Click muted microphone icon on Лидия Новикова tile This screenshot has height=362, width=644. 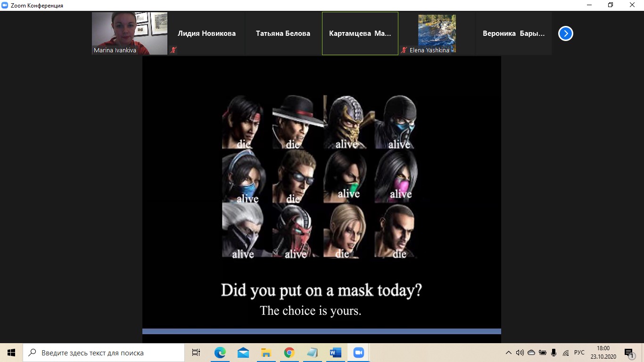[x=173, y=50]
